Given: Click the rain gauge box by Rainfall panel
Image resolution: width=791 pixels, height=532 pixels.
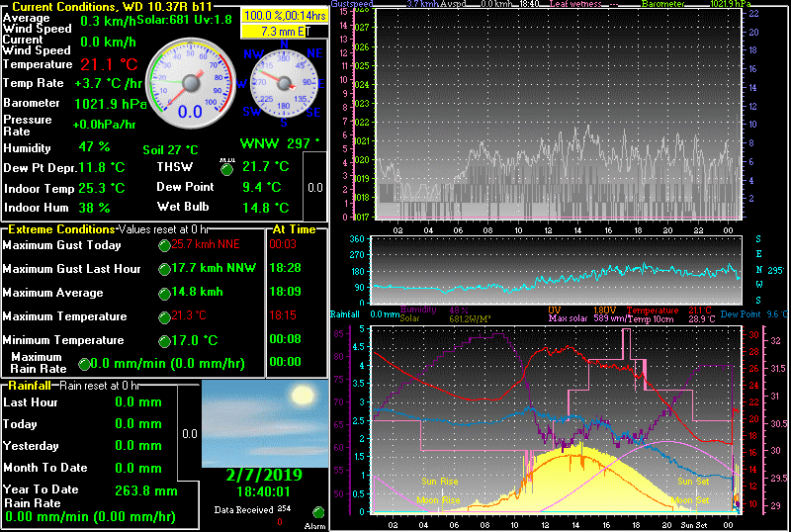Looking at the screenshot, I should click(189, 434).
